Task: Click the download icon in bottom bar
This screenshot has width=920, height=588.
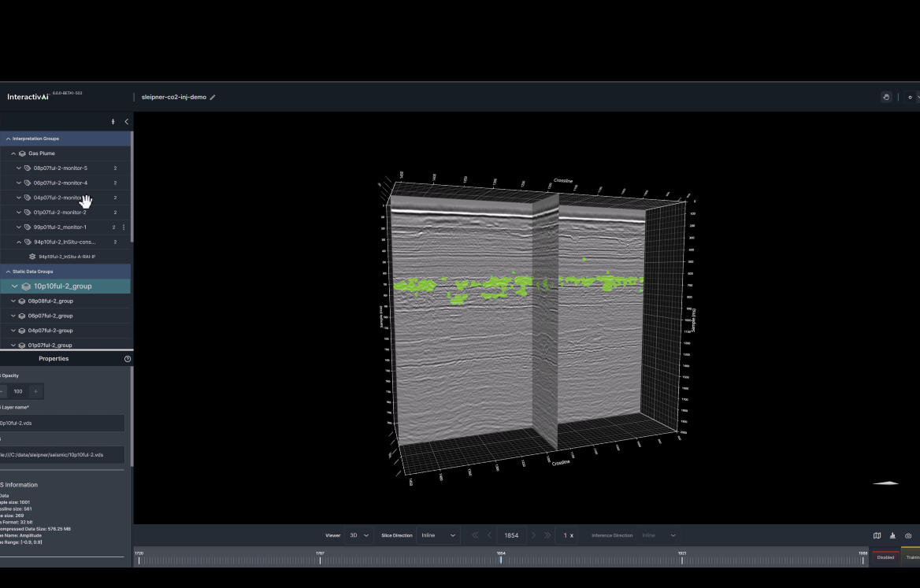Action: 892,535
